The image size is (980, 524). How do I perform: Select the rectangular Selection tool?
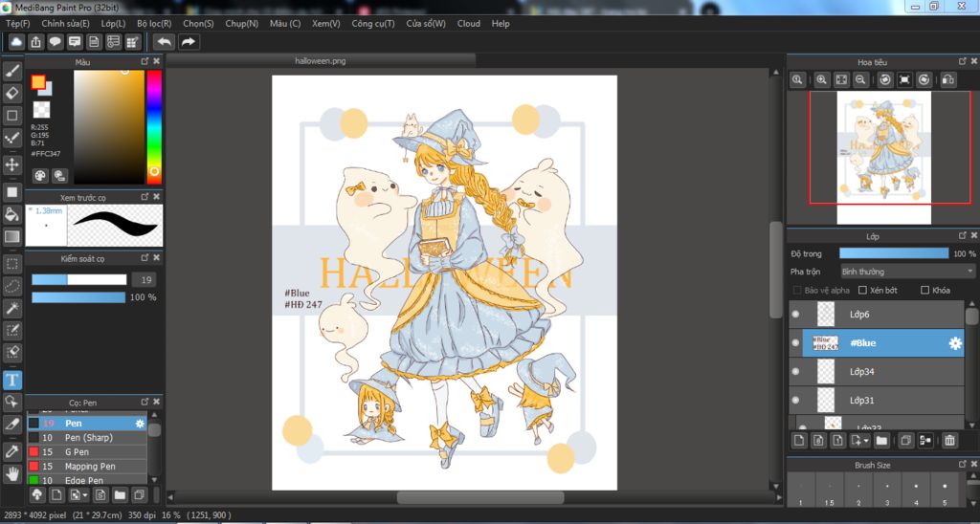[11, 264]
